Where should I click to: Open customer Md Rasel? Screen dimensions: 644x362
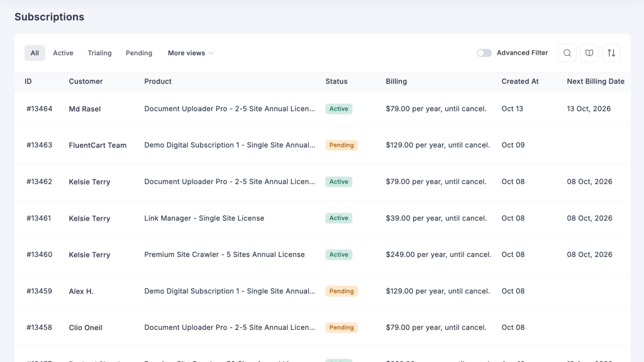tap(85, 109)
